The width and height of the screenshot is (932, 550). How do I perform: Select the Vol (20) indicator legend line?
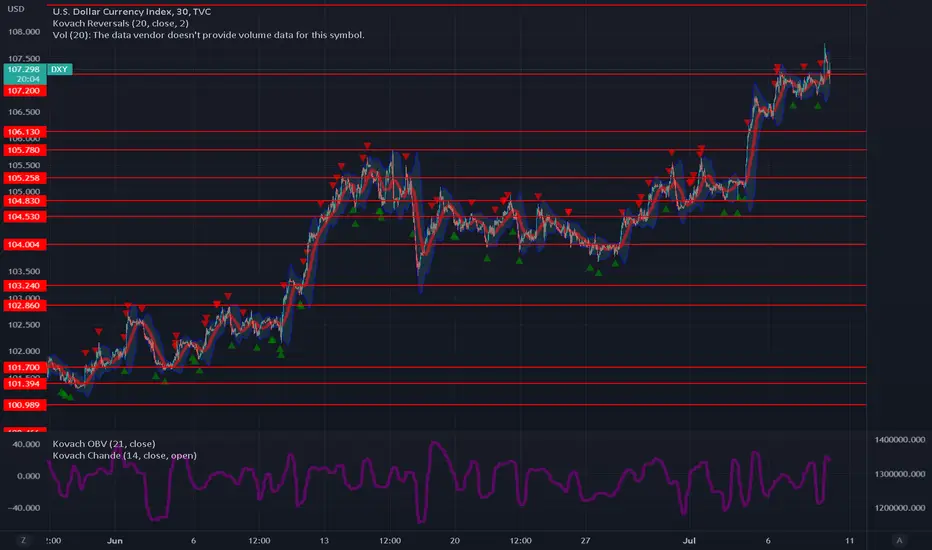click(x=209, y=35)
